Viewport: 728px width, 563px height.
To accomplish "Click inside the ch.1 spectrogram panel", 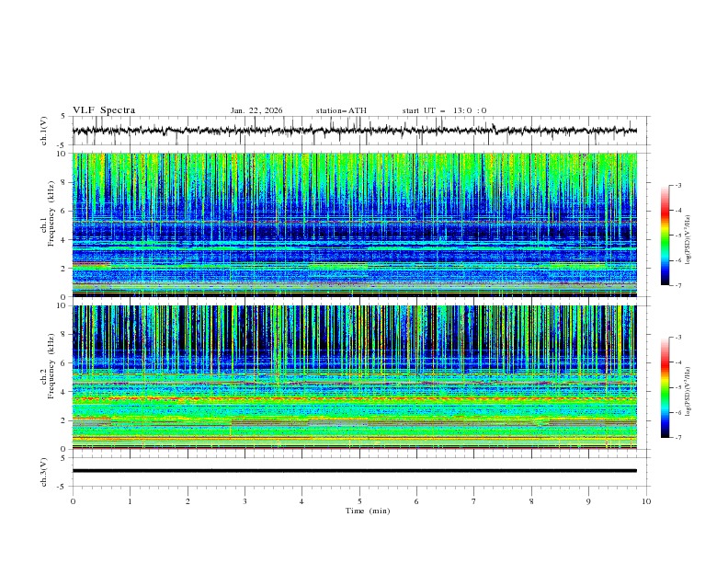I will tap(358, 224).
